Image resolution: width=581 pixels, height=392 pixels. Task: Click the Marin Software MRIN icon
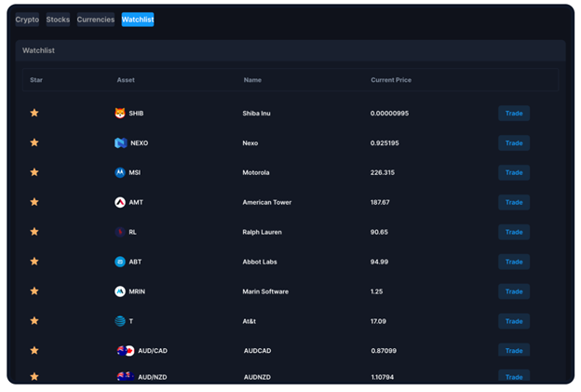coord(120,291)
